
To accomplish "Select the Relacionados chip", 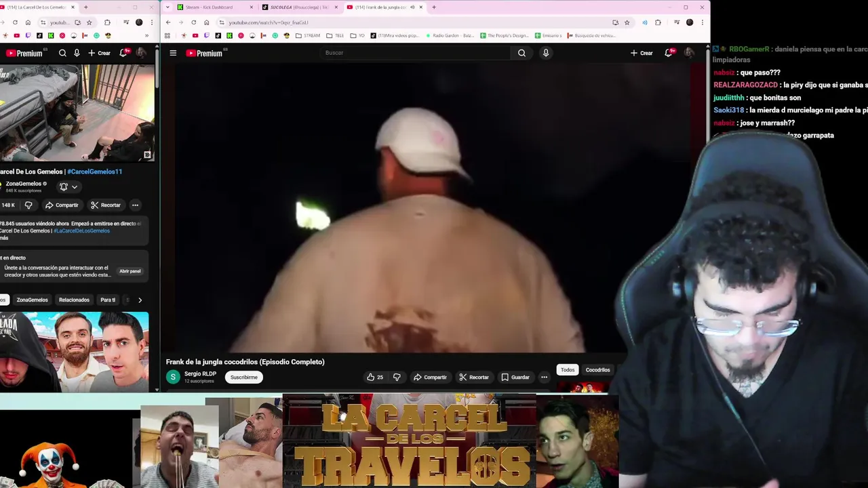I will [x=74, y=300].
